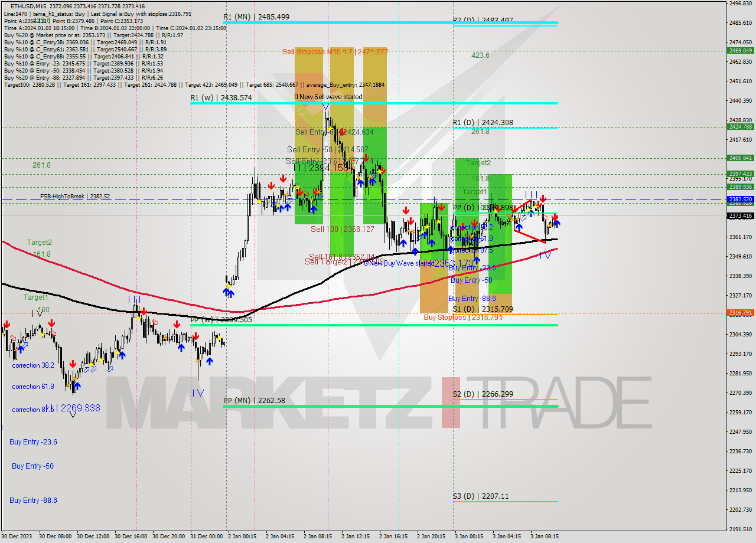Click the R2 (D) | 2483.497 pivot label
The width and height of the screenshot is (756, 543).
point(483,20)
